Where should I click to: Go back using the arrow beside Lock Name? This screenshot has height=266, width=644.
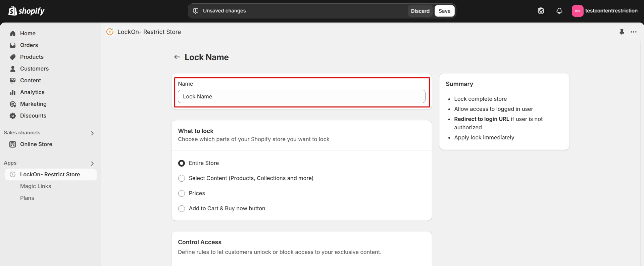click(177, 57)
